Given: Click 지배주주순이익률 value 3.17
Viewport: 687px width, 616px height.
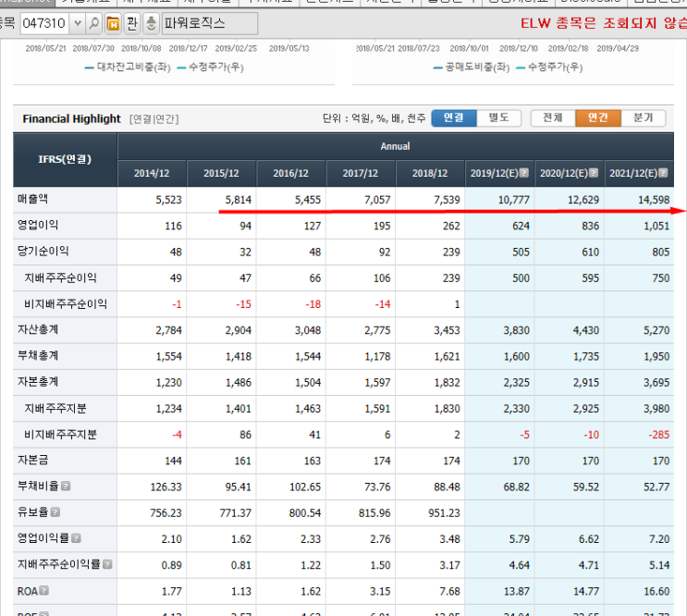Looking at the screenshot, I should [x=450, y=565].
